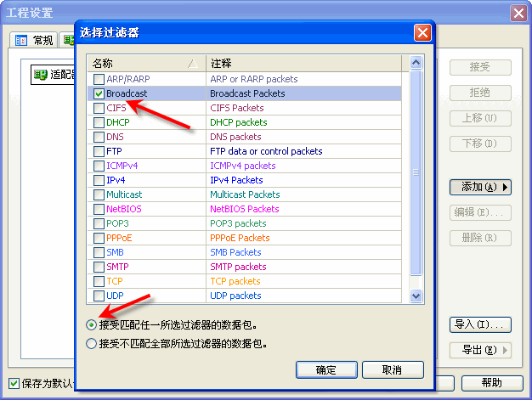Click 取消 to cancel filter dialog
This screenshot has height=400, width=532.
393,369
